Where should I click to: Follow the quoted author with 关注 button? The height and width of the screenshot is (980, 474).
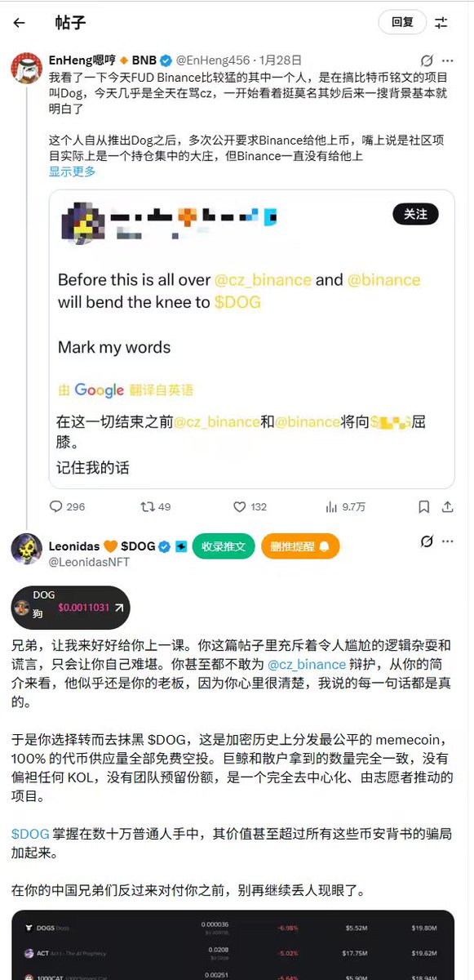[415, 214]
